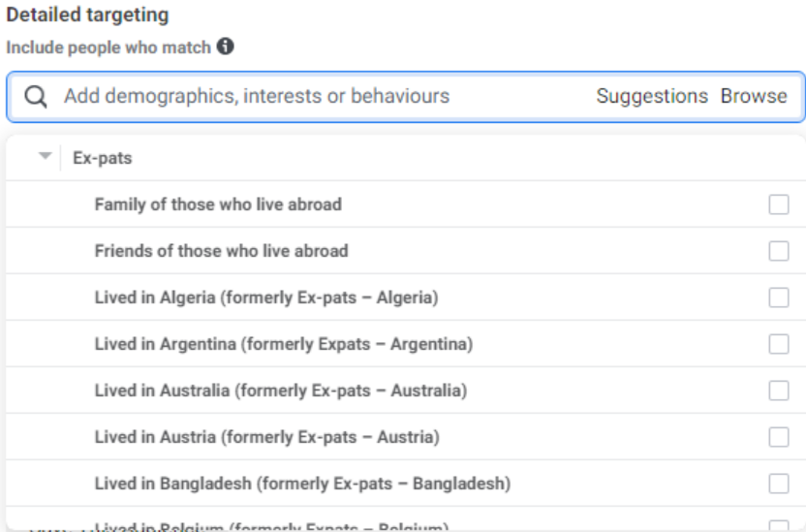The image size is (806, 532).
Task: Collapse the Ex-pats category arrow
Action: tap(44, 157)
